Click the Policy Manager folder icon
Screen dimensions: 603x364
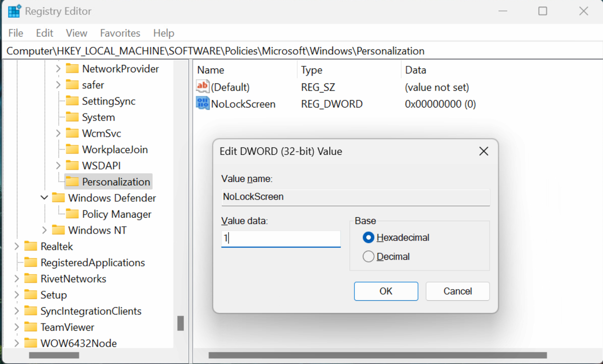(73, 214)
